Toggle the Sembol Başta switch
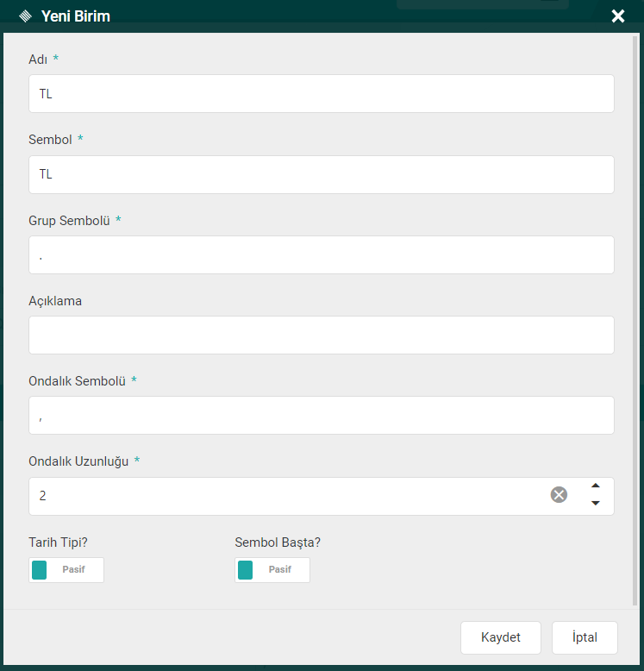The height and width of the screenshot is (671, 644). tap(272, 570)
